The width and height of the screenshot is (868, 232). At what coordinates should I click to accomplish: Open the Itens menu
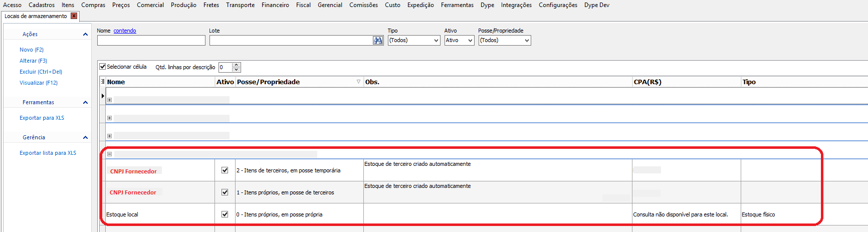coord(68,5)
